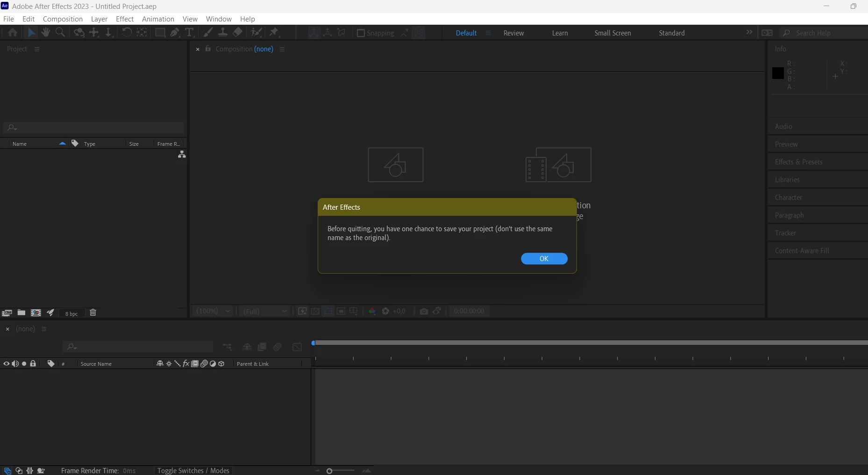Expand the Effects & Presets panel

tap(798, 162)
